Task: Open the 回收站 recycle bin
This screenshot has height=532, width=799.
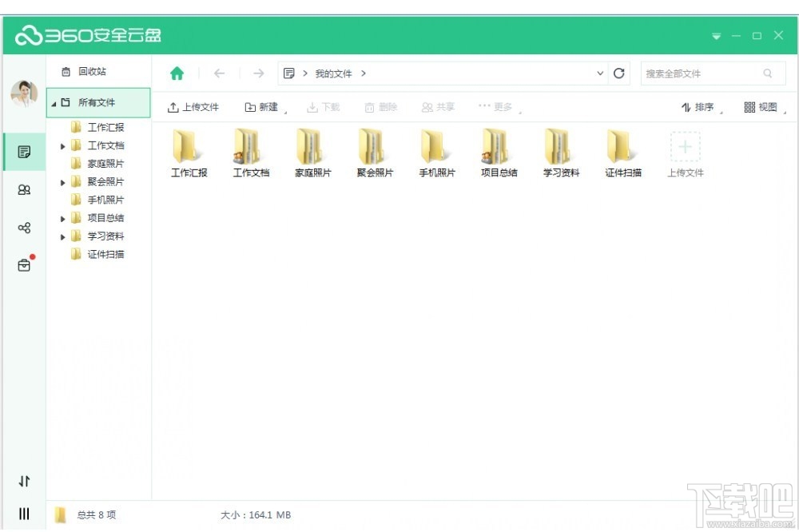Action: (x=89, y=71)
